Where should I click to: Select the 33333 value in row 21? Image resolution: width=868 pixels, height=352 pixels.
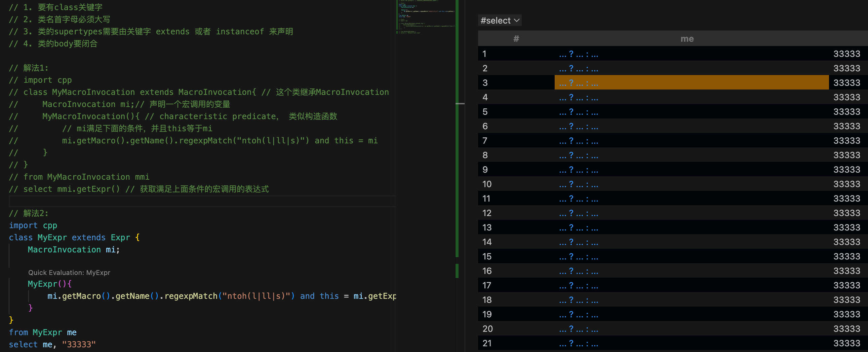[846, 344]
